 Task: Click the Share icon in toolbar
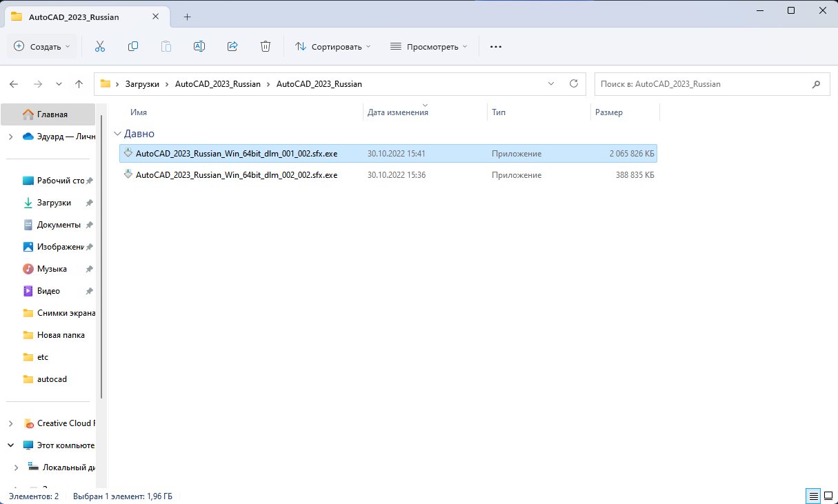pyautogui.click(x=232, y=46)
